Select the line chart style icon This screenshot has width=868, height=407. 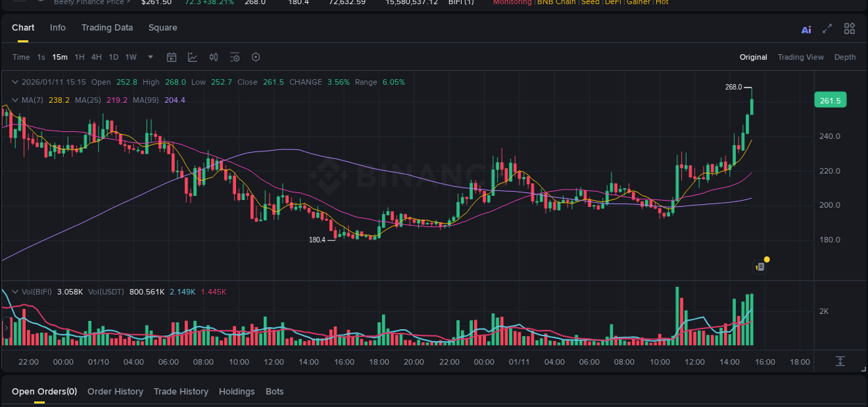(192, 57)
